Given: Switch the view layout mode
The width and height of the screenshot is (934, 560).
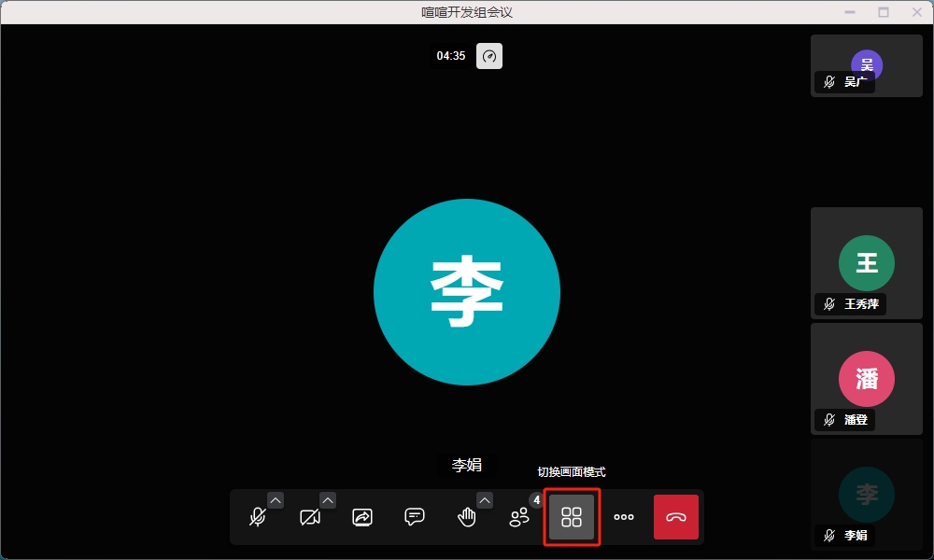Looking at the screenshot, I should pos(572,517).
